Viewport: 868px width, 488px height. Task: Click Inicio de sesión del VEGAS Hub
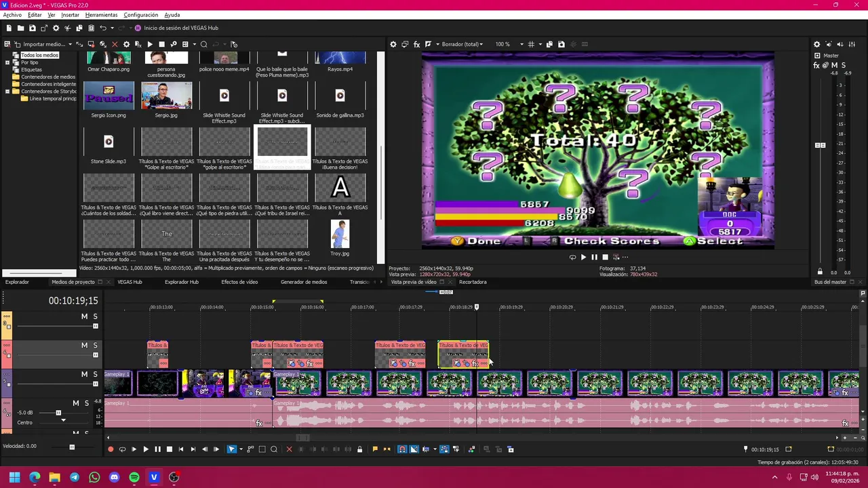pos(182,28)
